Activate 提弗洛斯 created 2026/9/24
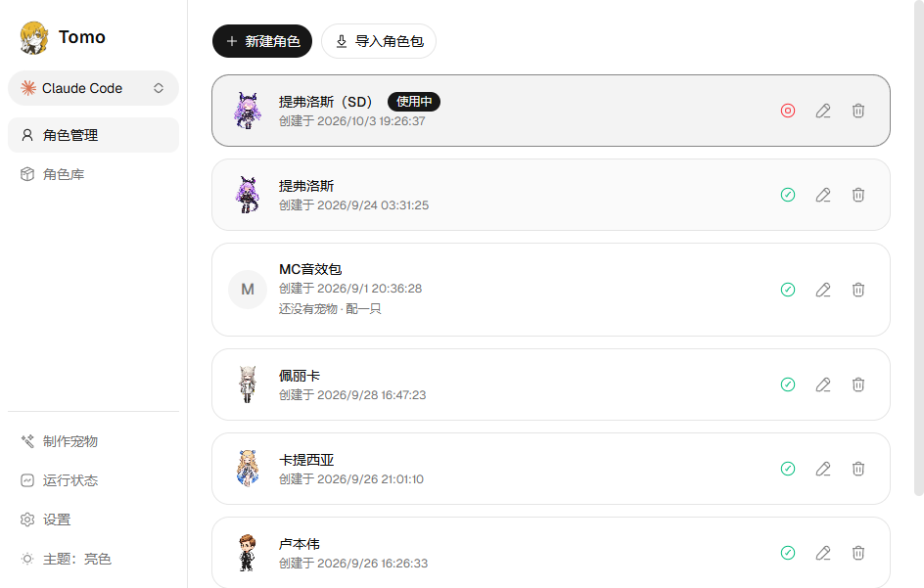924x588 pixels. tap(788, 195)
